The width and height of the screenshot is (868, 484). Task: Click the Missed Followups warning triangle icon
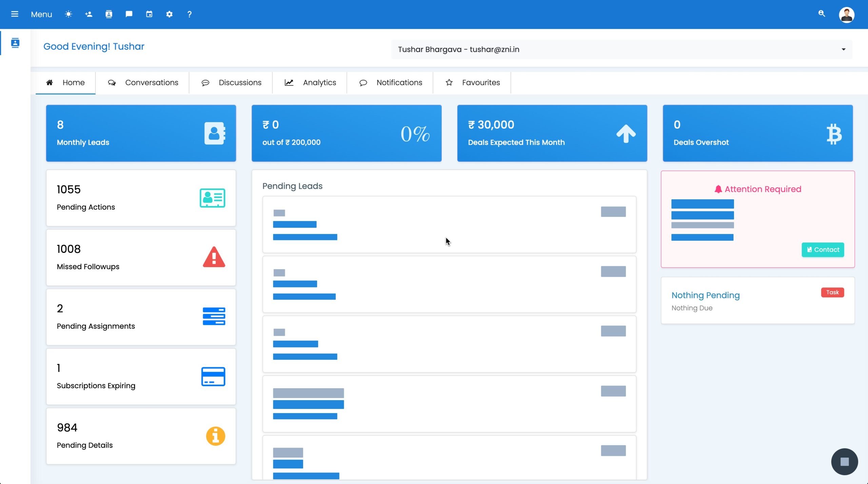point(213,258)
